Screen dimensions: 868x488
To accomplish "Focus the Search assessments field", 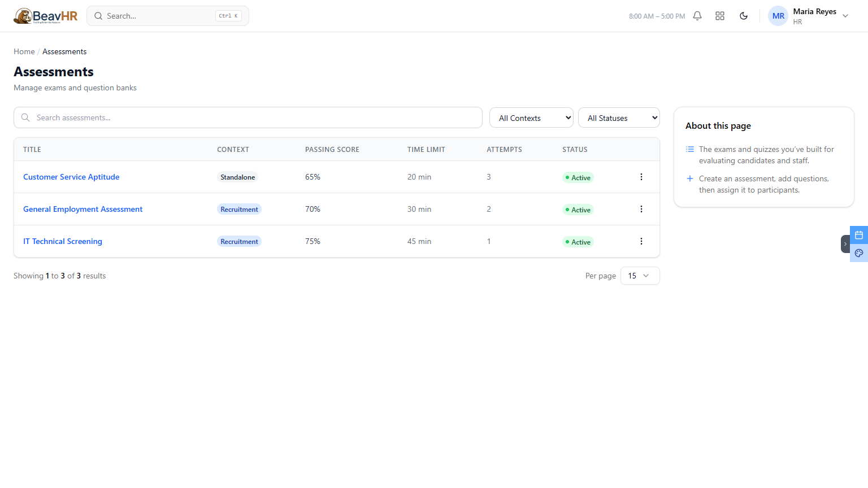I will tap(248, 117).
